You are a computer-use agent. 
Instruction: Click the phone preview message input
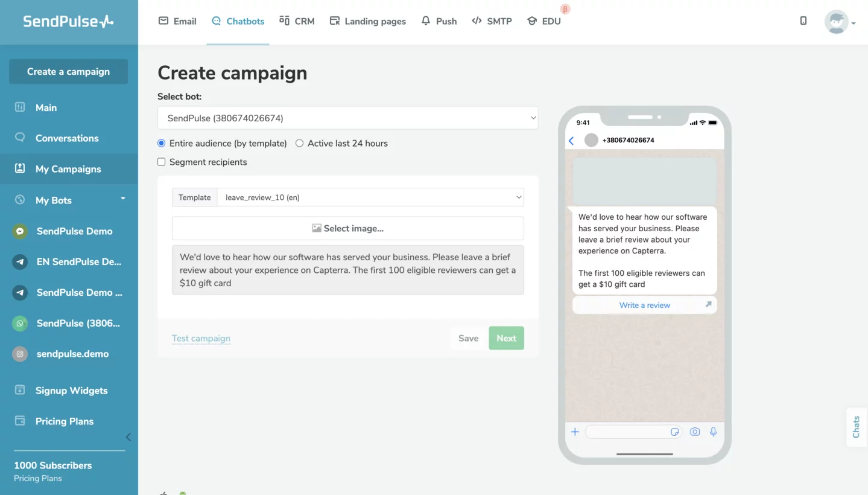[633, 432]
